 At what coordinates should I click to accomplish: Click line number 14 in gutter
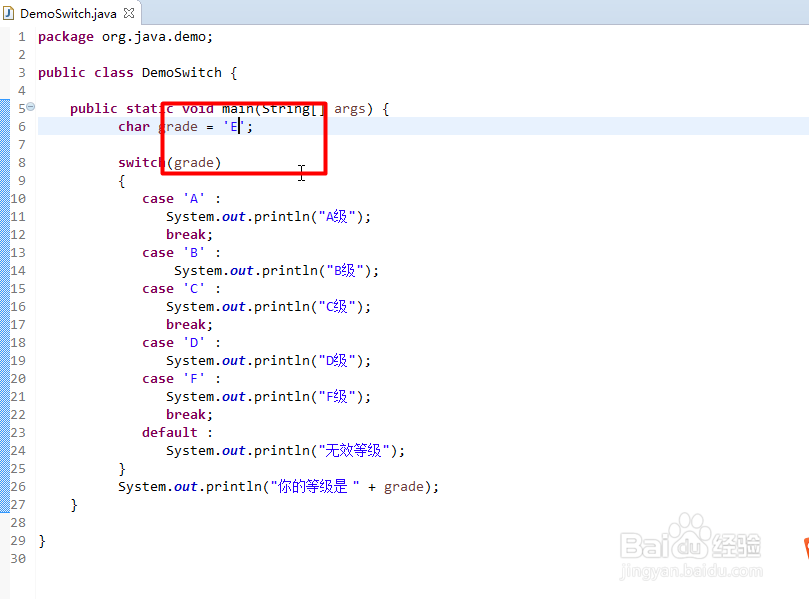18,271
